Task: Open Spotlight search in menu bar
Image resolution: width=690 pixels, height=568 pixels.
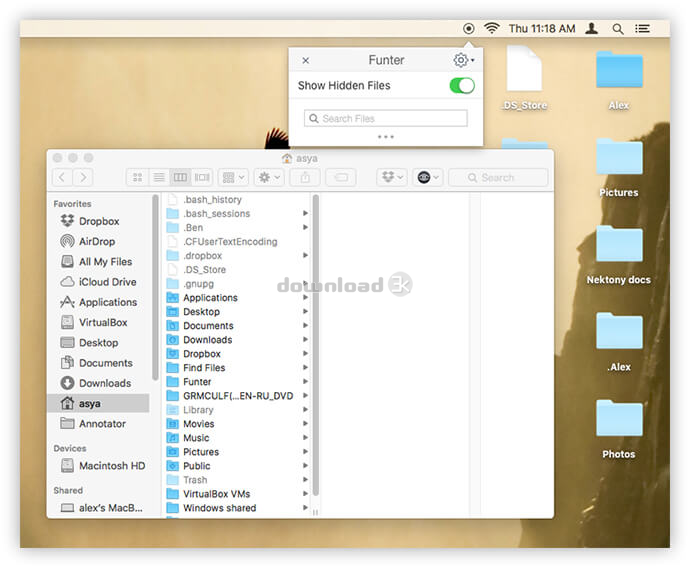Action: (x=617, y=29)
